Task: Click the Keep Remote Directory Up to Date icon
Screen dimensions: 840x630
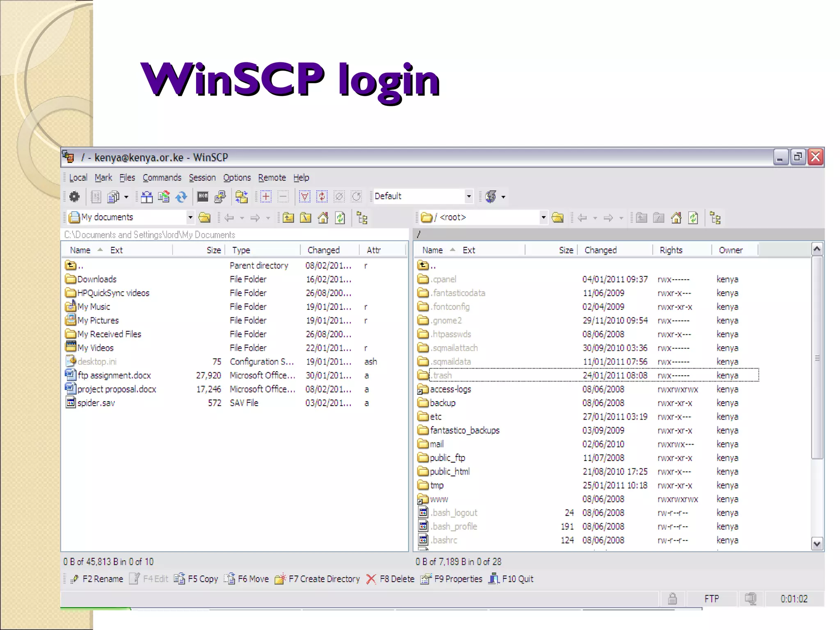Action: [x=181, y=197]
